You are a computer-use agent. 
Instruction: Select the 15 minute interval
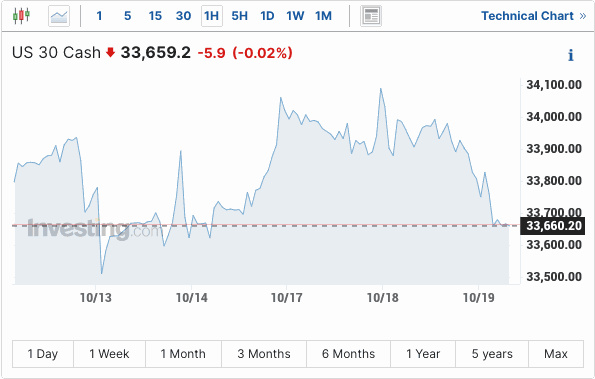(155, 16)
